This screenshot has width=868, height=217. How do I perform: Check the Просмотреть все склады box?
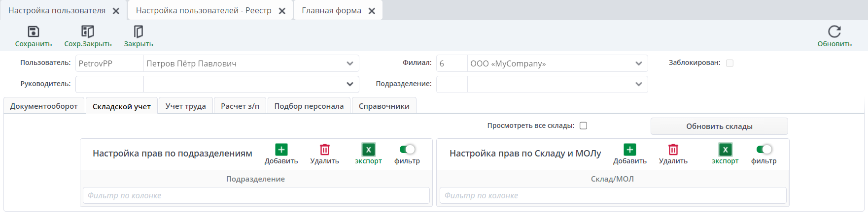583,125
